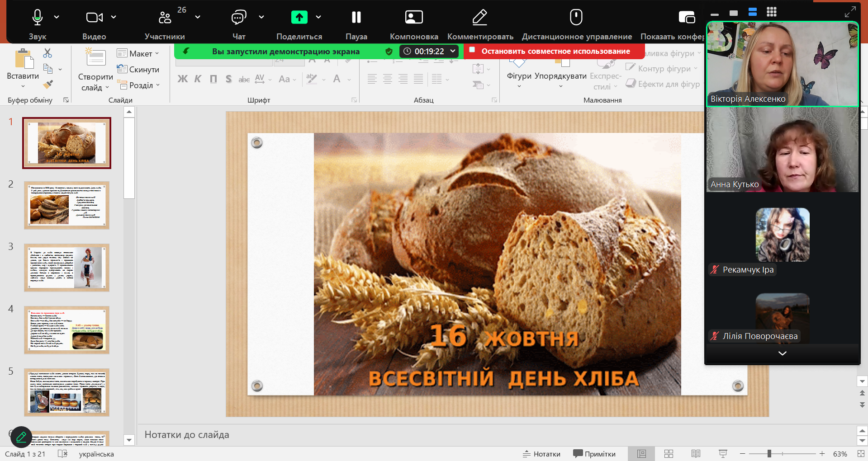The image size is (868, 461).
Task: Click the floating green pencil annotation button
Action: pyautogui.click(x=21, y=437)
